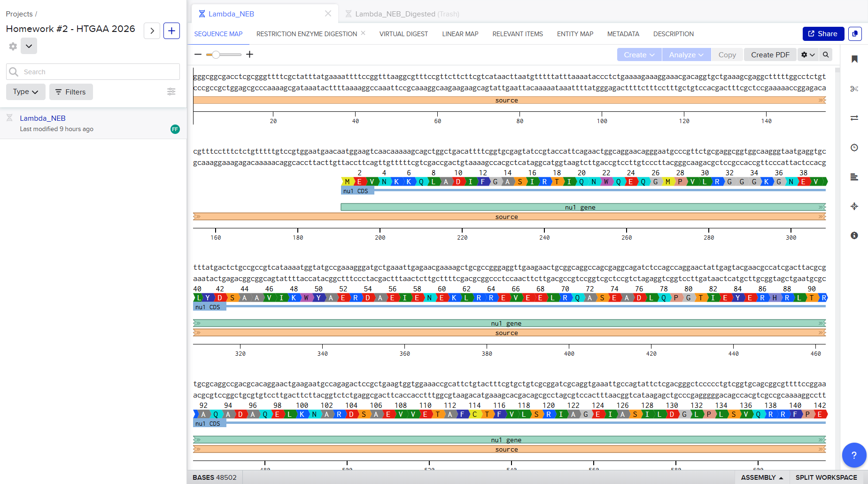Open the translations panel via double-arrow icon
This screenshot has height=484, width=868.
[855, 117]
